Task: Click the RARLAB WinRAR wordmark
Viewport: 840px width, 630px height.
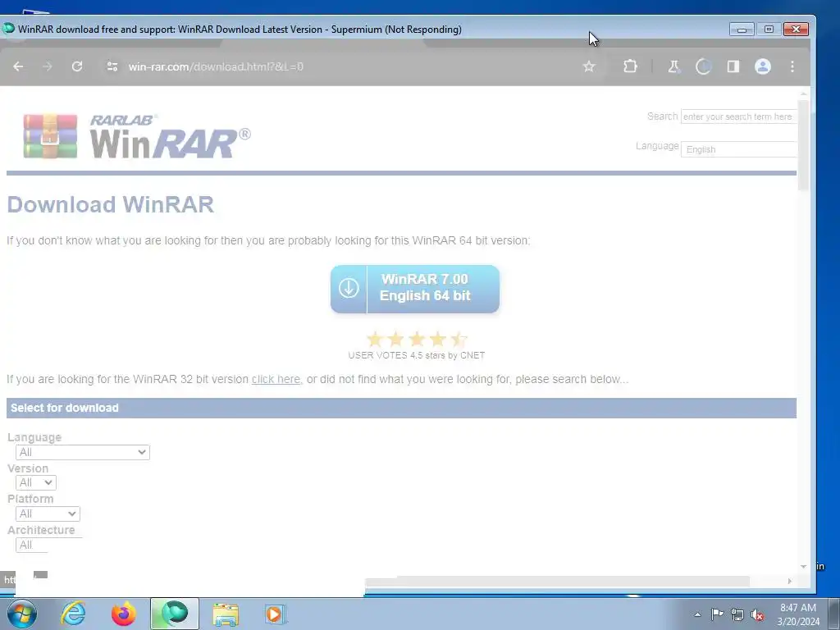Action: (170, 136)
